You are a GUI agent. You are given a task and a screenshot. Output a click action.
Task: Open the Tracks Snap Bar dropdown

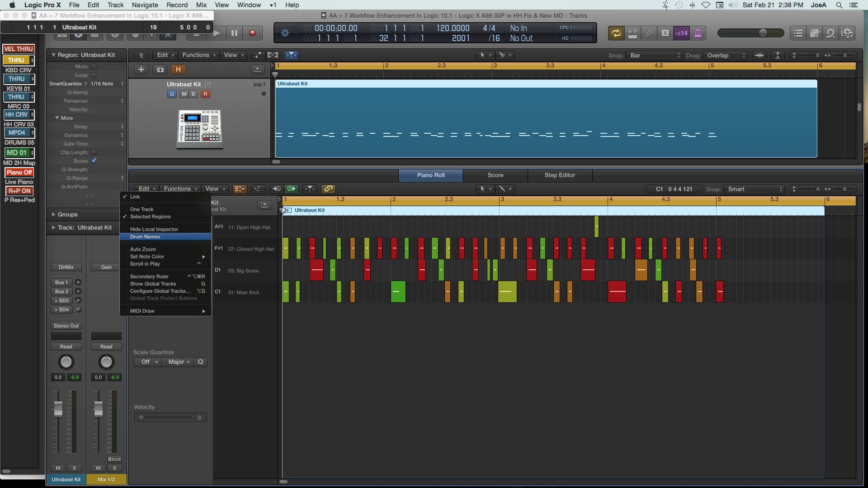tap(654, 55)
